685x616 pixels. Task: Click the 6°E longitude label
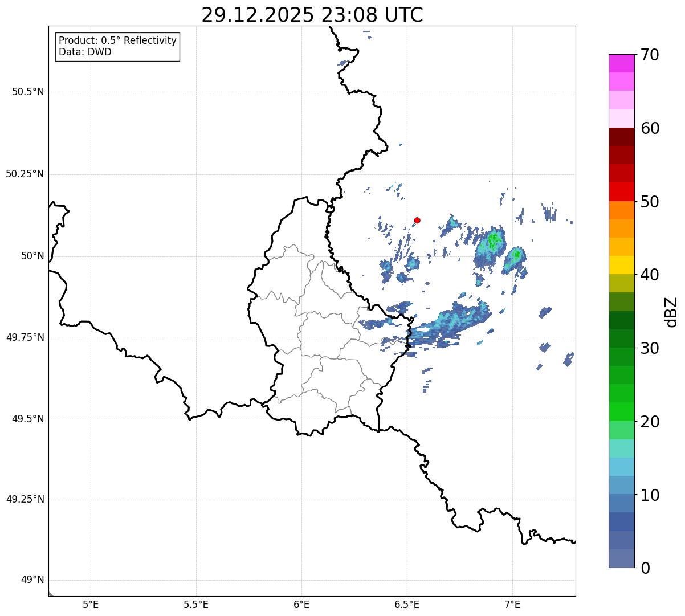point(301,604)
